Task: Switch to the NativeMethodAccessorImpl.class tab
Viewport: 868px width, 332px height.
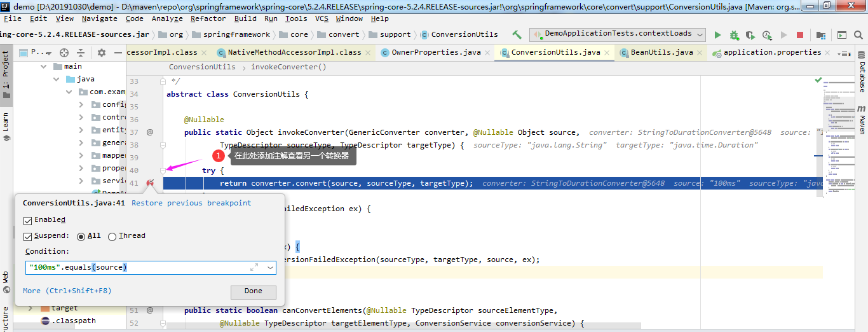Action: point(294,52)
